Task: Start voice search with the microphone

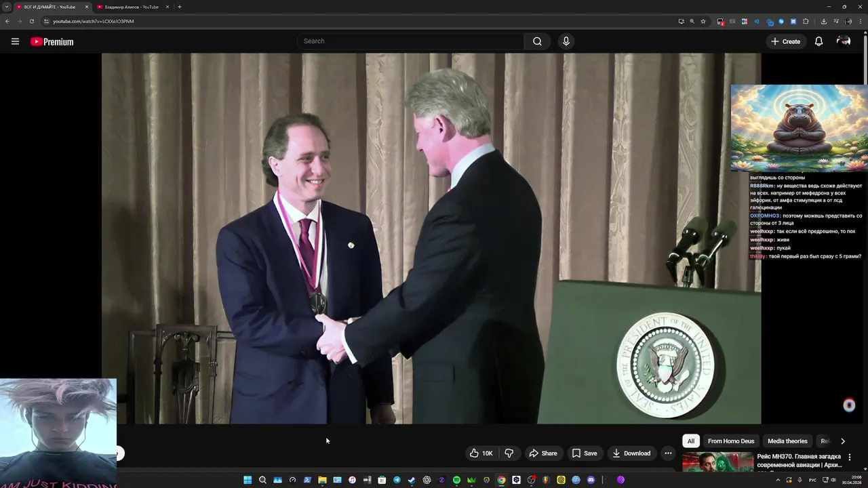Action: 566,41
